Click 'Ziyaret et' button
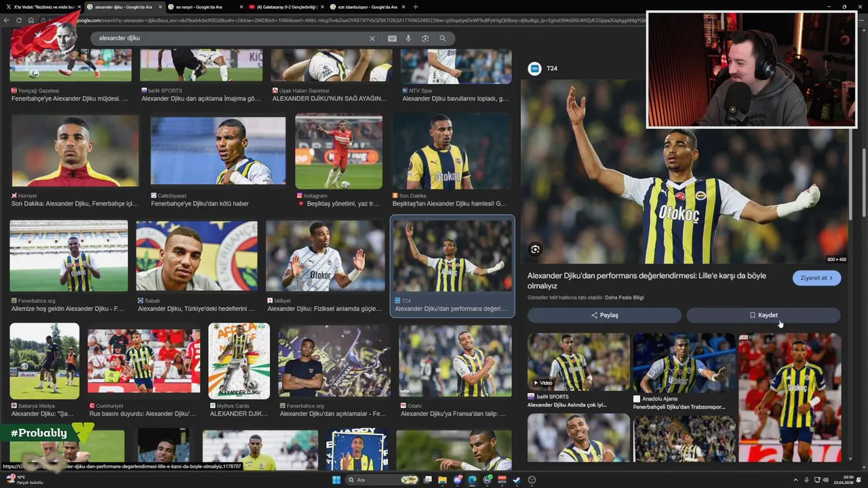Viewport: 868px width, 488px height. click(816, 278)
